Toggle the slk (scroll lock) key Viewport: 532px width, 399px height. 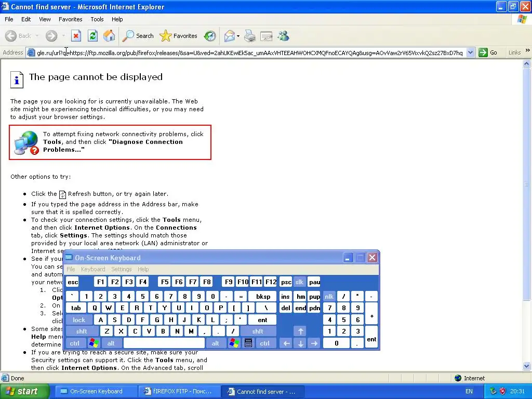[299, 282]
